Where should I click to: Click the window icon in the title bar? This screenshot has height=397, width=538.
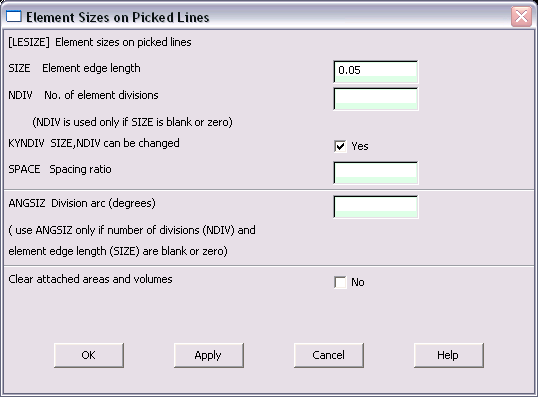tap(14, 16)
